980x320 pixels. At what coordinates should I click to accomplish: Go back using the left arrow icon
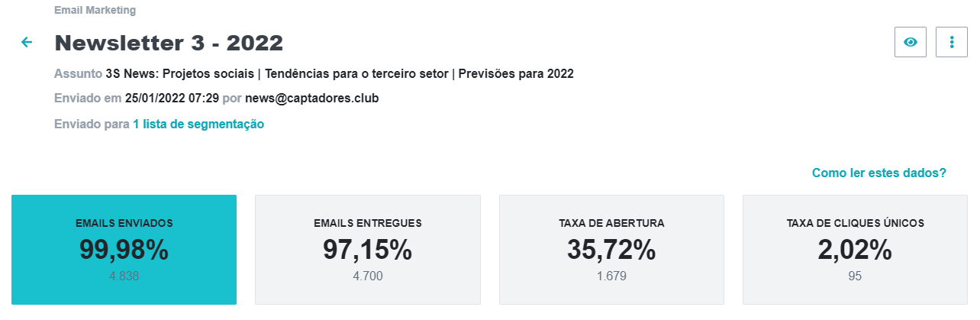(27, 42)
